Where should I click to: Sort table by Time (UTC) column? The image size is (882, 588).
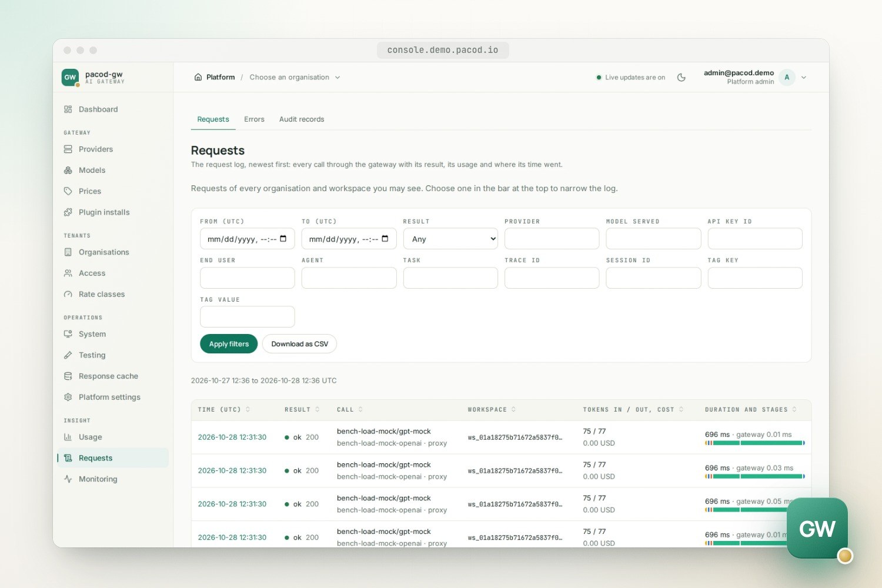[x=224, y=410]
